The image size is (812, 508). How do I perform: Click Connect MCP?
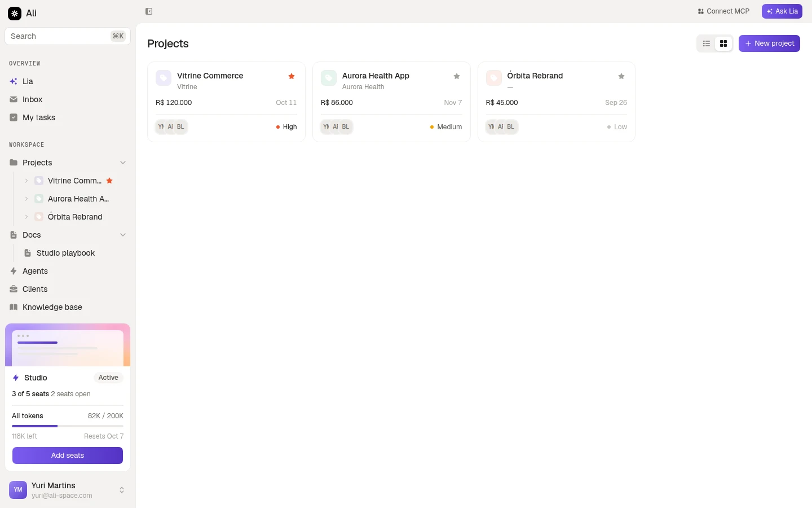click(723, 11)
